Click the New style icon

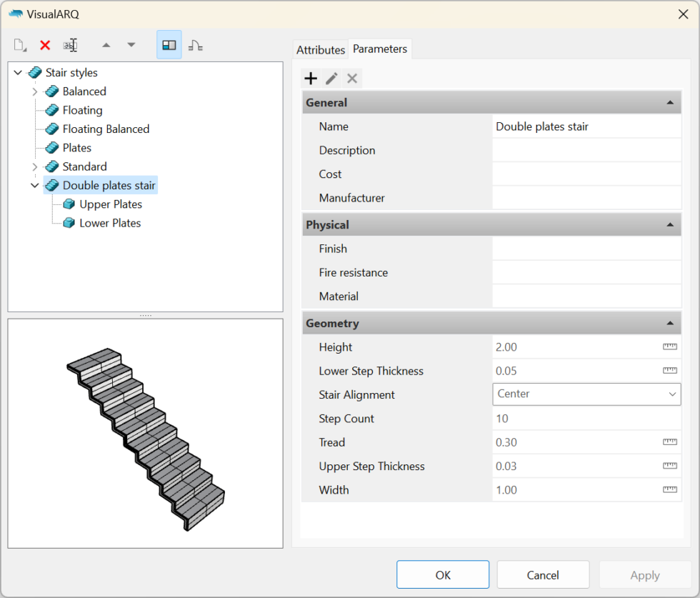20,45
